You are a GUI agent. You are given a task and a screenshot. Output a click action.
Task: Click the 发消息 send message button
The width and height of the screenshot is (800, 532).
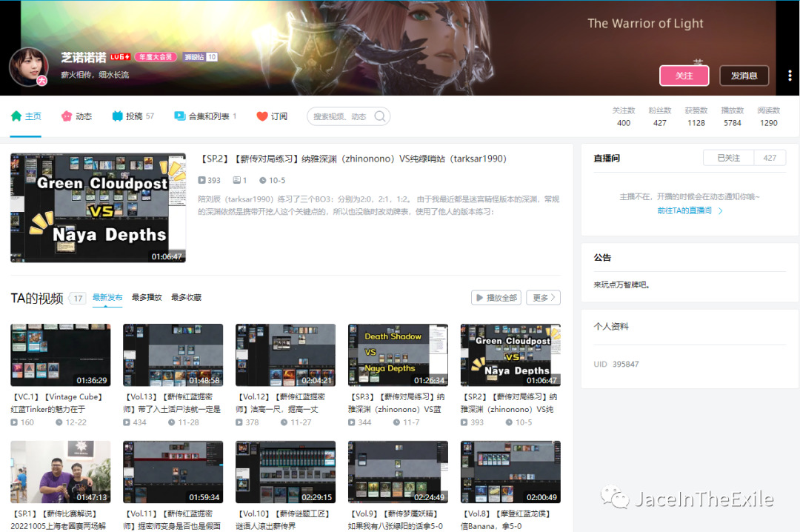pos(744,76)
